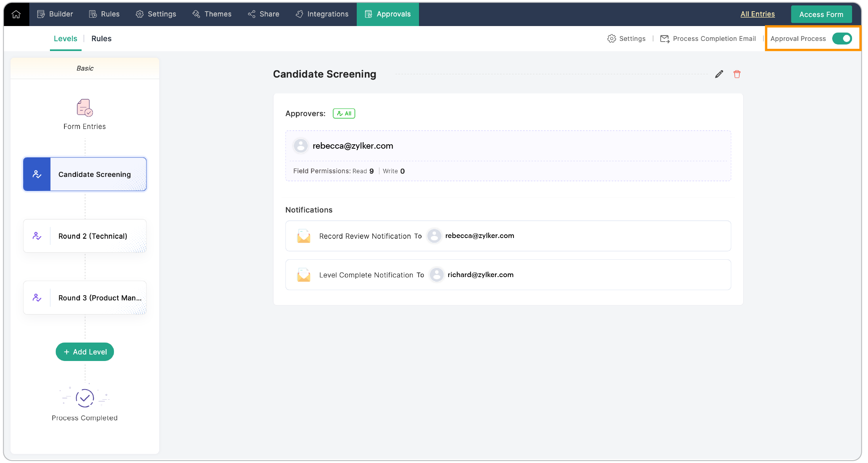Open the Integrations menu tab
The height and width of the screenshot is (463, 868).
coord(322,14)
